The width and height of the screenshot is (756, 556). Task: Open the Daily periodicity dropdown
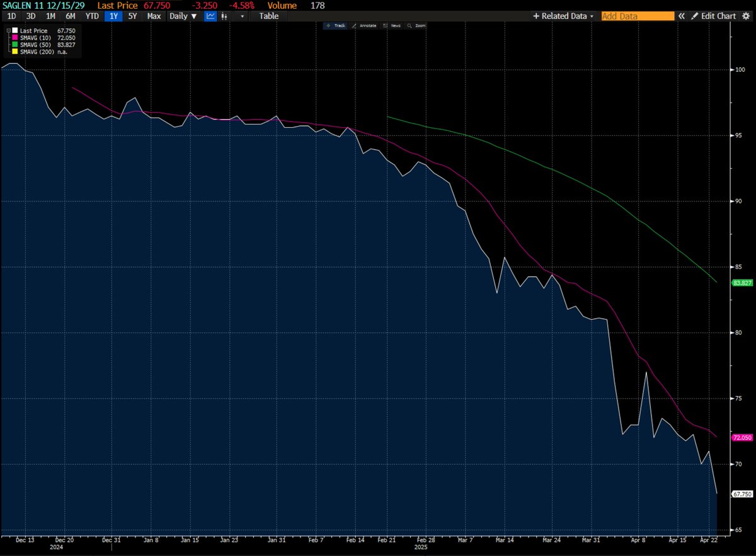pyautogui.click(x=182, y=16)
